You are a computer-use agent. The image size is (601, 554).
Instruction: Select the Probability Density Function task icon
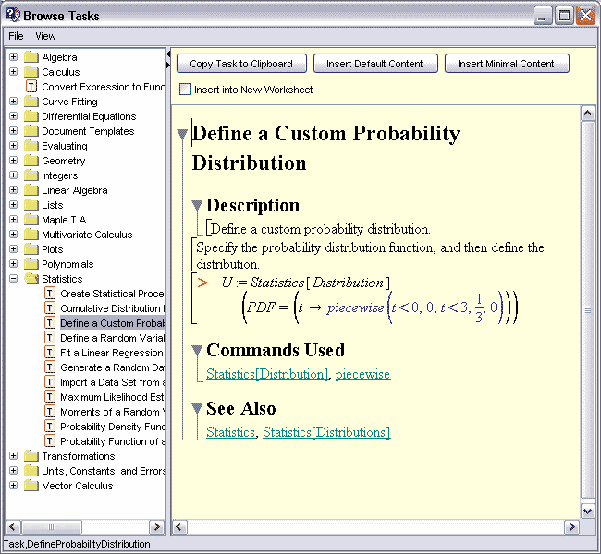pos(49,426)
